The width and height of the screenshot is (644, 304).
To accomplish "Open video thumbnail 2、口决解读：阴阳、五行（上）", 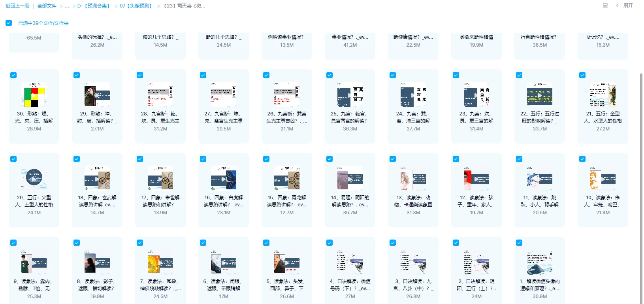I will coord(476,262).
